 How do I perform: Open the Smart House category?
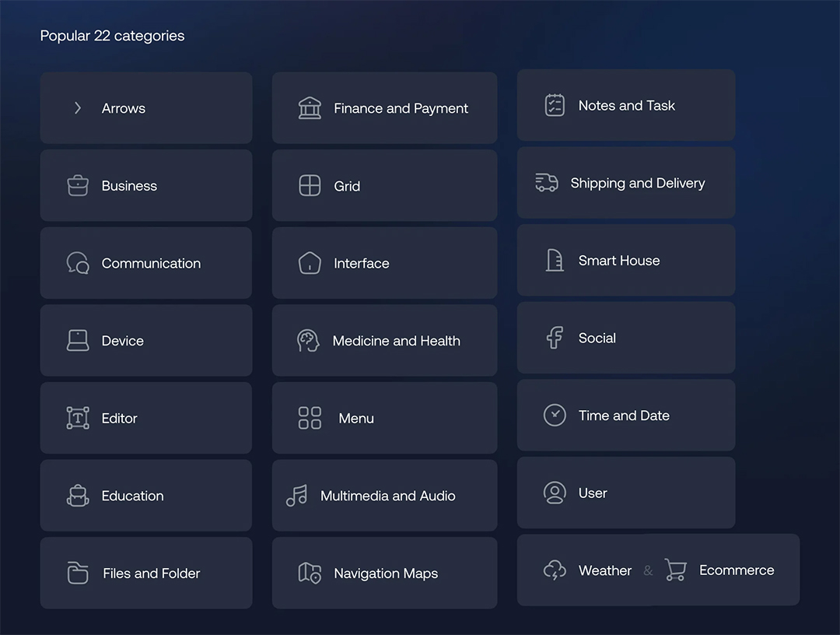coord(626,261)
